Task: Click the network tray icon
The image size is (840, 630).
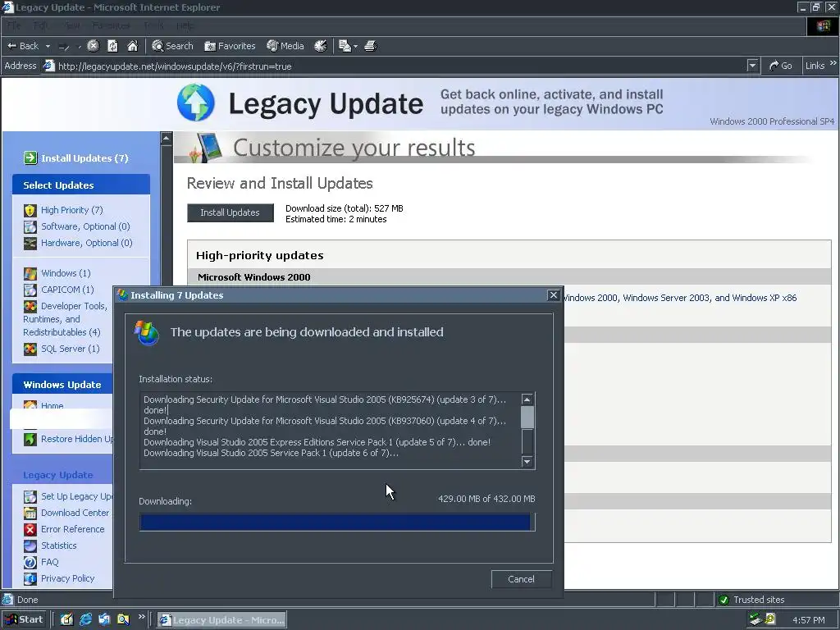Action: [x=756, y=620]
